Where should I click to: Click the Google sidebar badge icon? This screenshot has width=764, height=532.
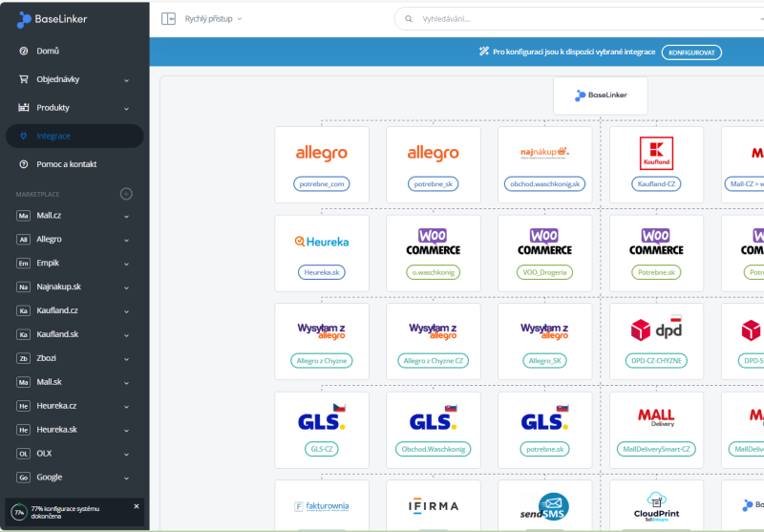(23, 478)
